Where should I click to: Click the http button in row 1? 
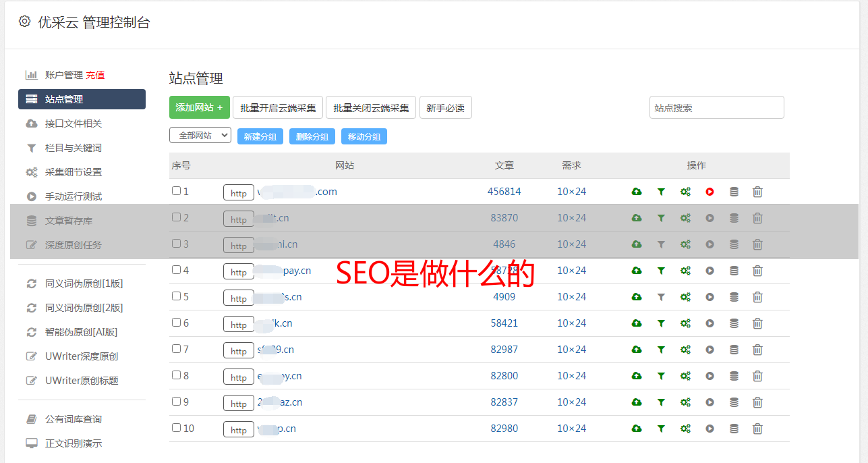pos(239,193)
